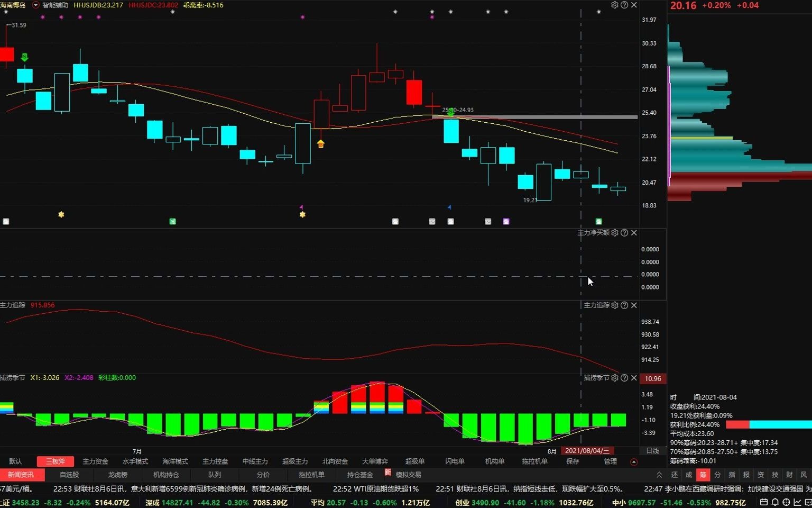Image resolution: width=812 pixels, height=508 pixels.
Task: Select the 还 side tab
Action: (675, 475)
